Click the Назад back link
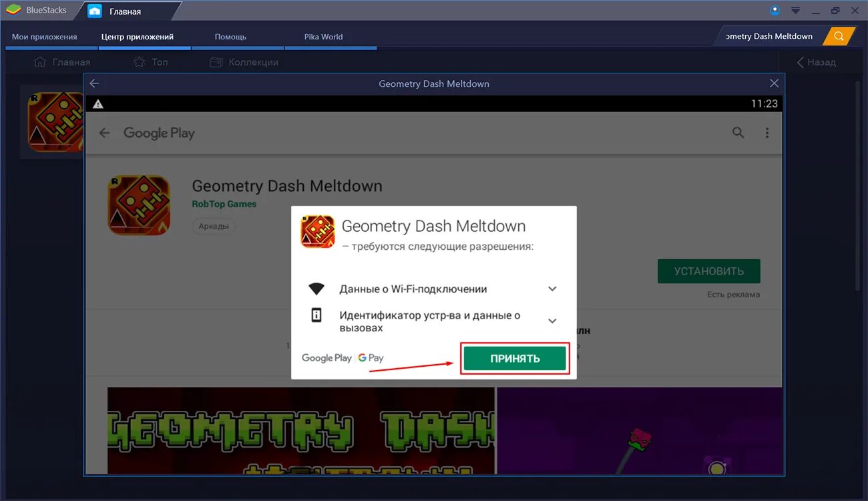Screen dimensions: 868x501 click(816, 62)
